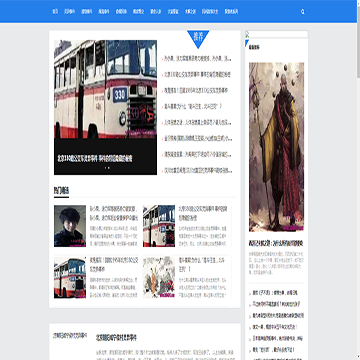
Task: Open the bold article title in the bottom panel
Action: click(116, 338)
